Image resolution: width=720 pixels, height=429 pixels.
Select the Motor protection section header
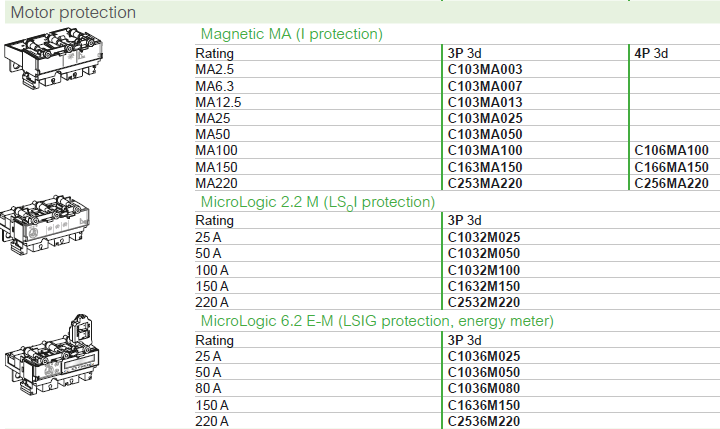73,12
